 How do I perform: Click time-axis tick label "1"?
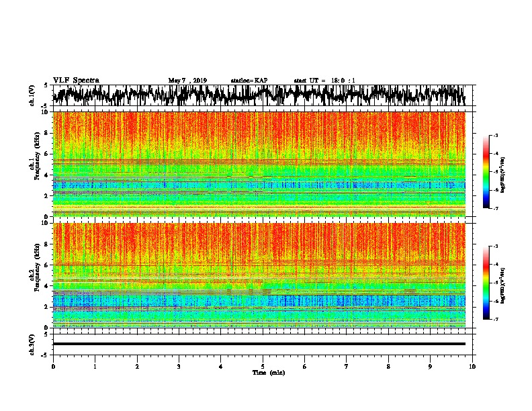tap(95, 367)
